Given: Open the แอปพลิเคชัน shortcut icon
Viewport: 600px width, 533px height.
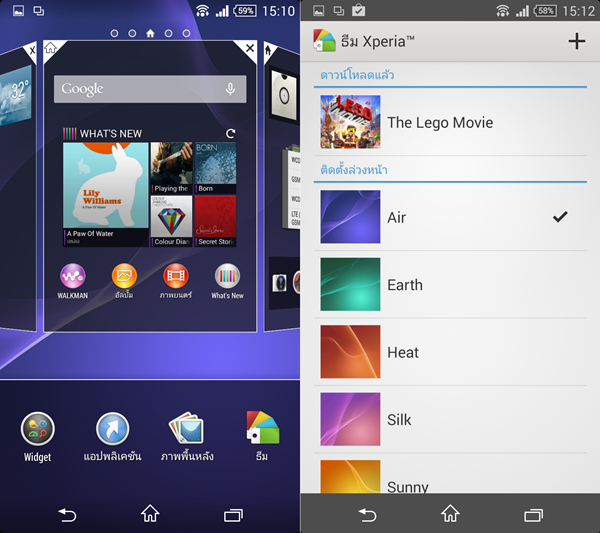Looking at the screenshot, I should click(112, 429).
